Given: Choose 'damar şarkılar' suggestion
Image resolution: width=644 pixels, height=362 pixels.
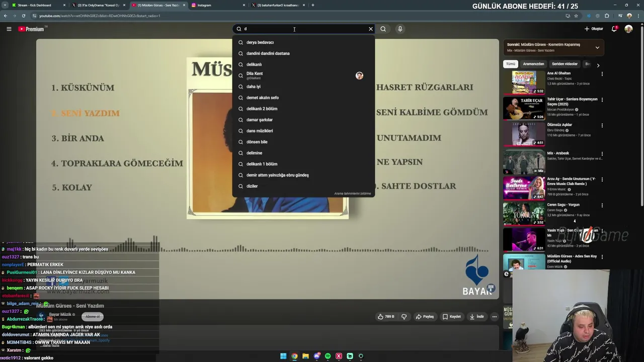Looking at the screenshot, I should [304, 120].
